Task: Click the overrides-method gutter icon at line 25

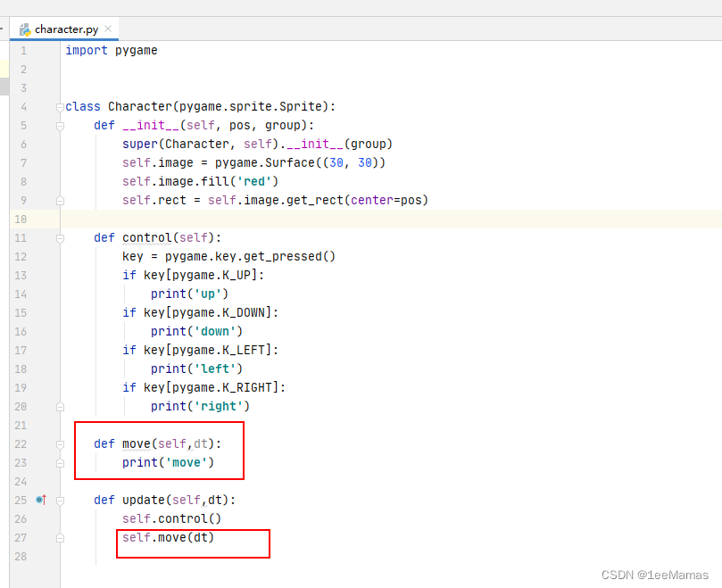Action: coord(40,500)
